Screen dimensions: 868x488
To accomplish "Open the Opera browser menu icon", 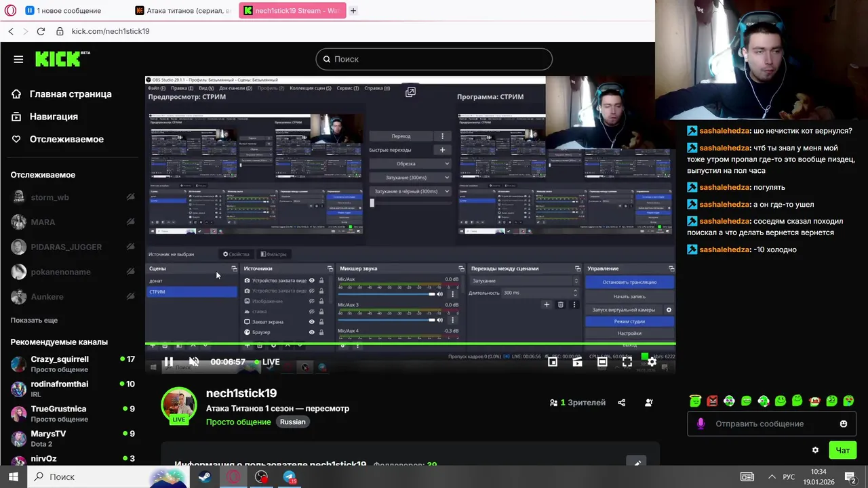I will click(10, 10).
